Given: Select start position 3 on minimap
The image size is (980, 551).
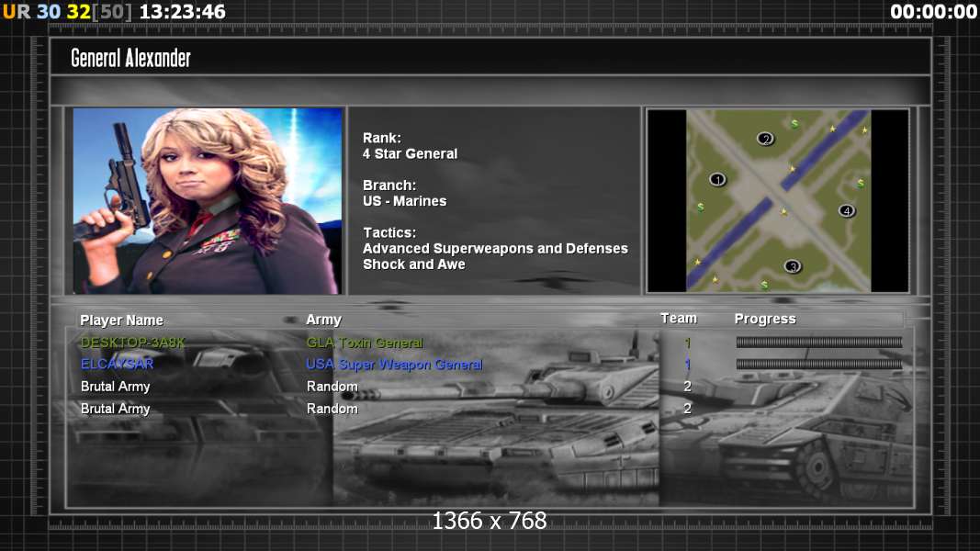Looking at the screenshot, I should coord(792,266).
